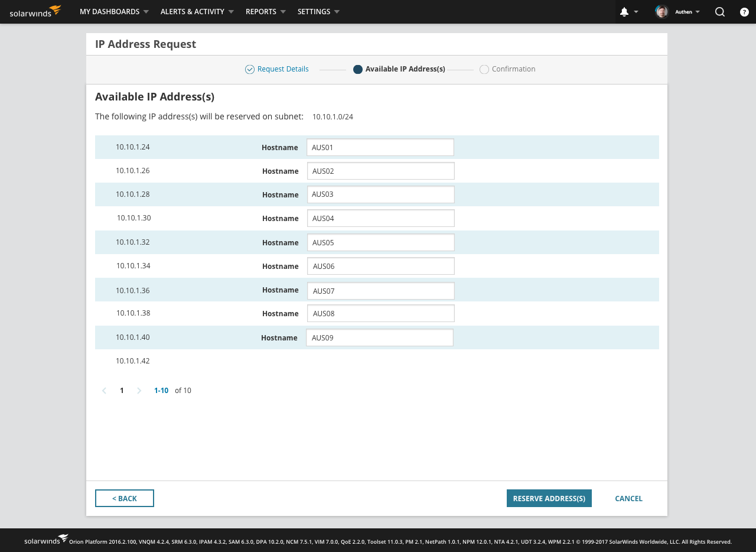756x552 pixels.
Task: Select IP address 10.10.1.40
Action: [133, 337]
